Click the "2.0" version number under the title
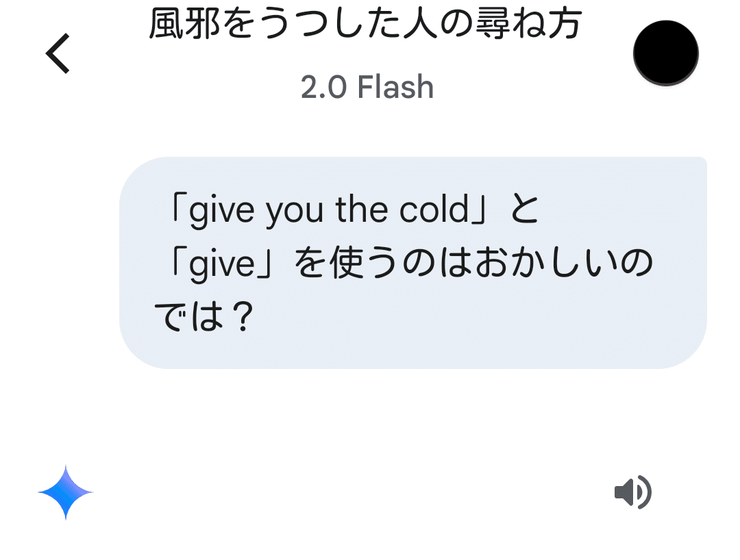 [323, 87]
